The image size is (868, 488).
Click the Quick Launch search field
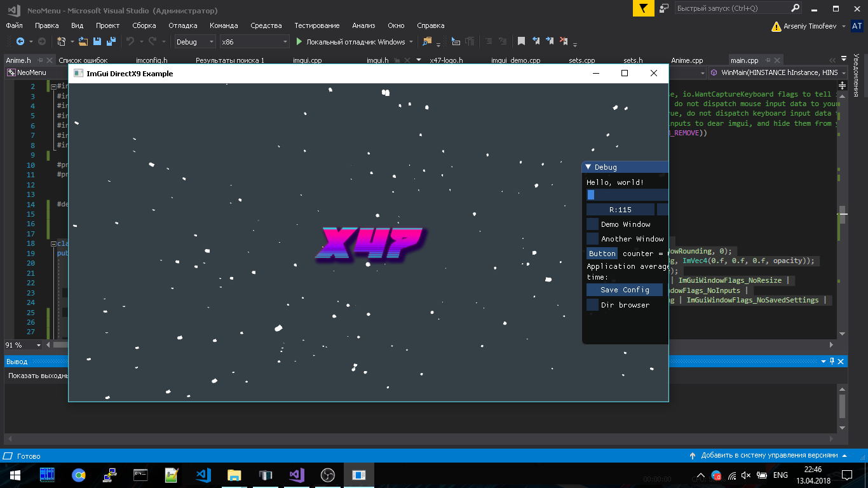731,8
